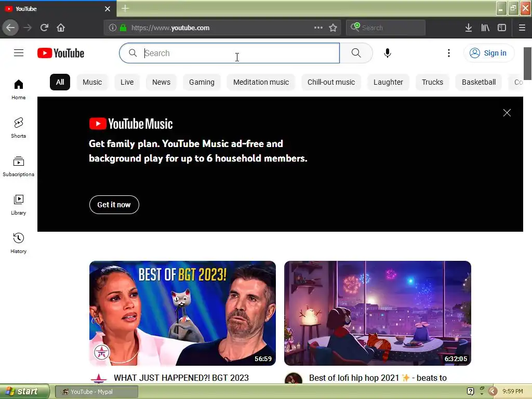The width and height of the screenshot is (532, 399).
Task: Click the 9:59 PM taskbar clock
Action: (513, 391)
